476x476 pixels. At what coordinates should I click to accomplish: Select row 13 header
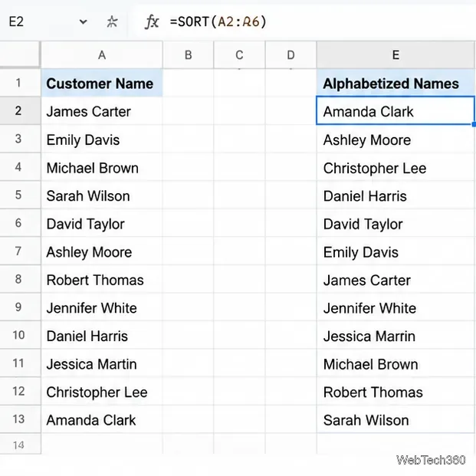[20, 419]
